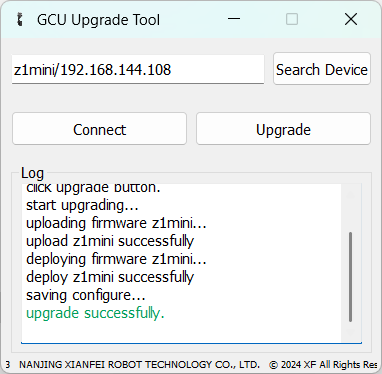382x374 pixels.
Task: Click the 'start upgrading...' log entry
Action: [82, 205]
